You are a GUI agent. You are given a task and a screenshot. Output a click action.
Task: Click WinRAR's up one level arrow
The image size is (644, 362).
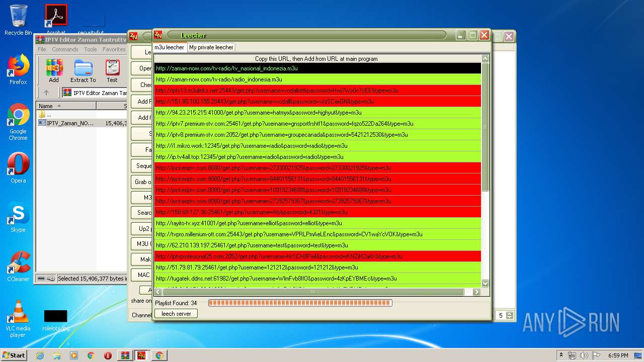(46, 93)
